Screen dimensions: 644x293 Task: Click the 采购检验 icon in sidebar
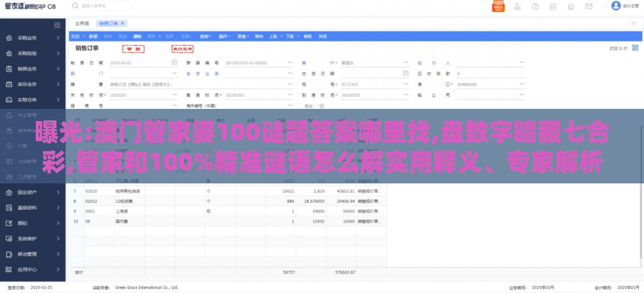coord(9,54)
